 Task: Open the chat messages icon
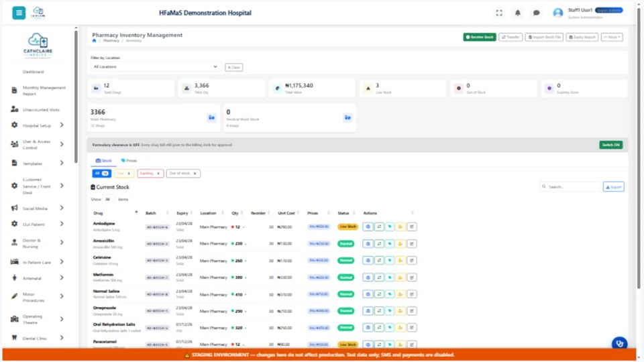[x=536, y=13]
